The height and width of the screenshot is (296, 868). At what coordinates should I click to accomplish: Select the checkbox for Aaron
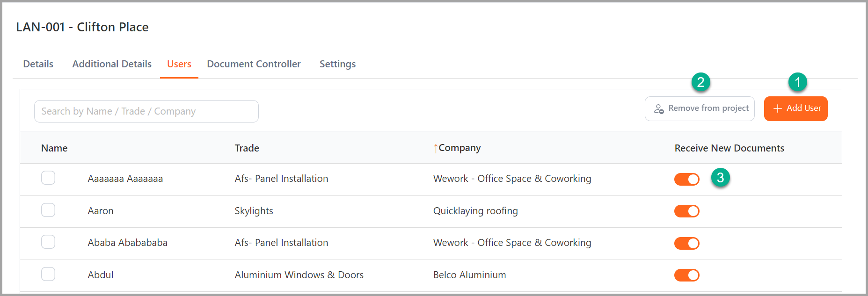pos(48,210)
